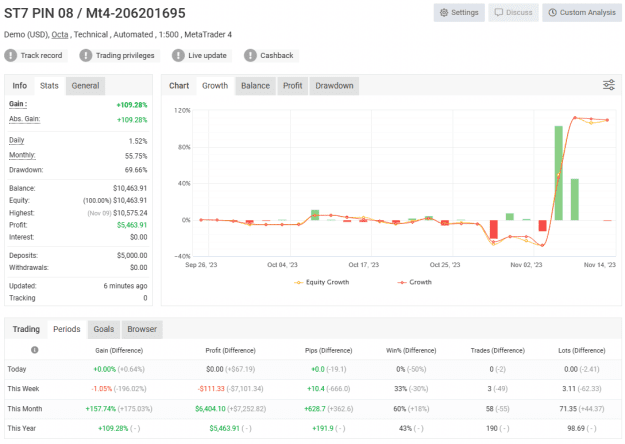
Task: Click the Discuss button
Action: pos(513,12)
